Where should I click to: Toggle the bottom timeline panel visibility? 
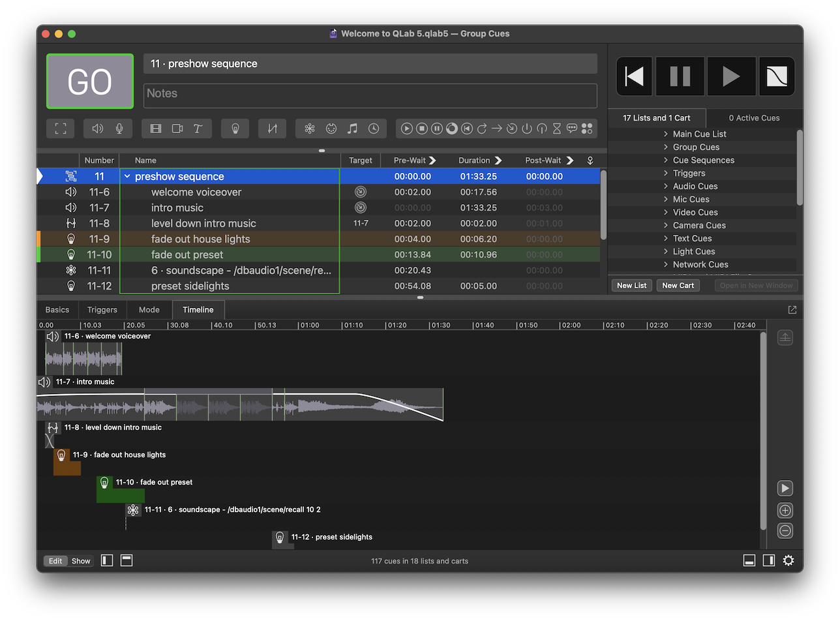[x=749, y=560]
